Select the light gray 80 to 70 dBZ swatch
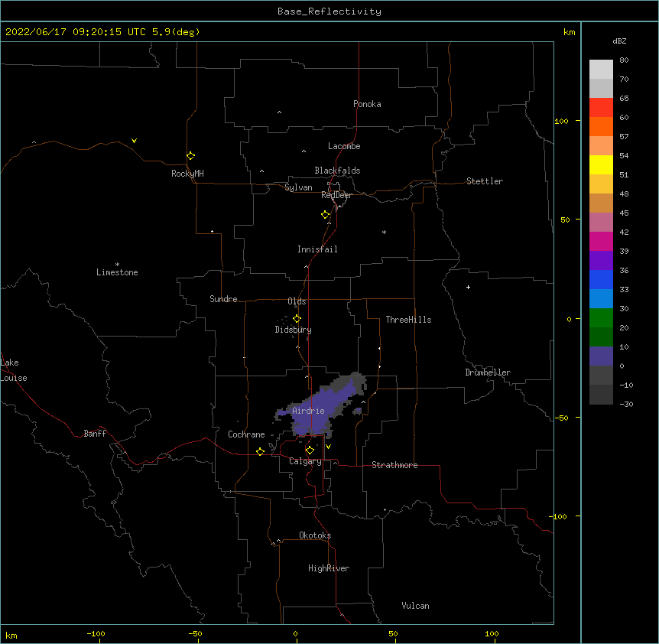 (601, 70)
